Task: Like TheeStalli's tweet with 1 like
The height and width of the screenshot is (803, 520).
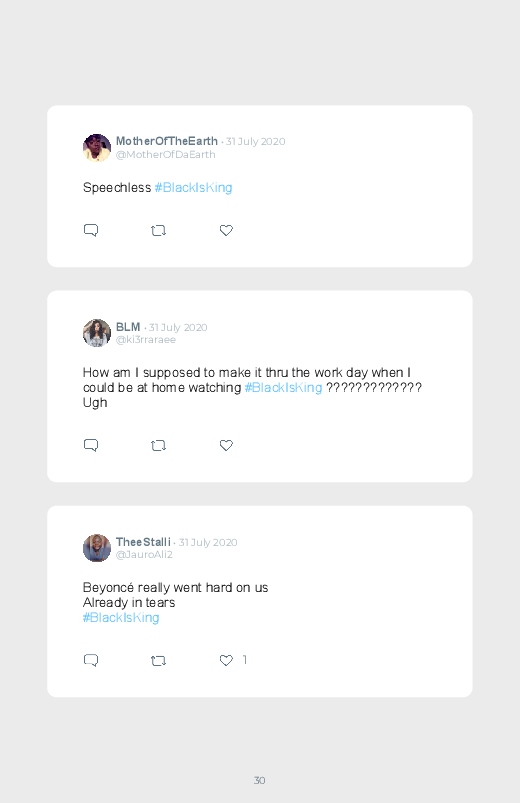Action: tap(226, 661)
